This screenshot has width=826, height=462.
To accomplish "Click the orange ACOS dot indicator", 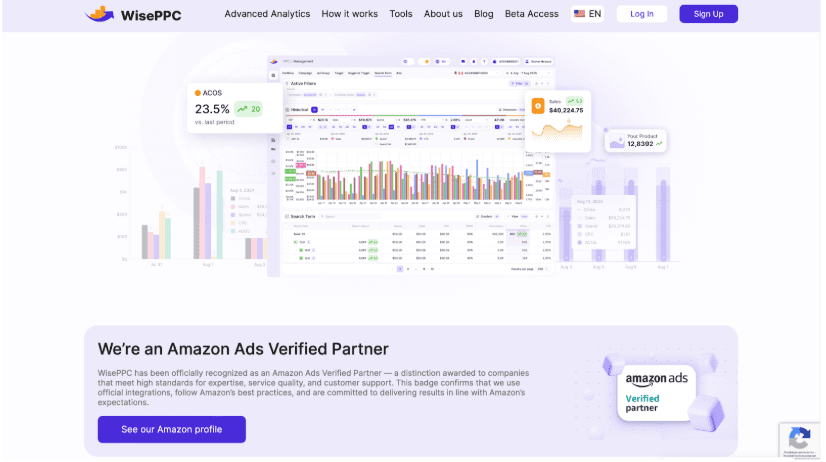I will click(199, 93).
